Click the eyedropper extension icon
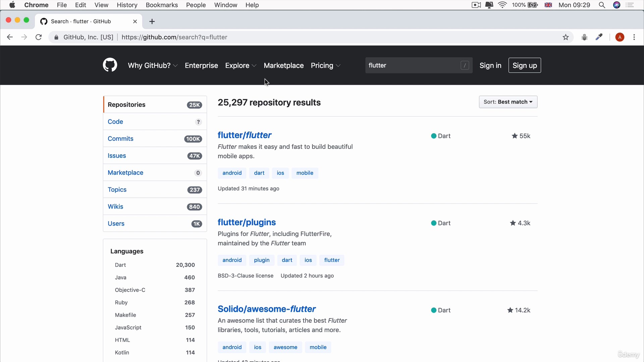Viewport: 644px width, 362px height. point(599,37)
